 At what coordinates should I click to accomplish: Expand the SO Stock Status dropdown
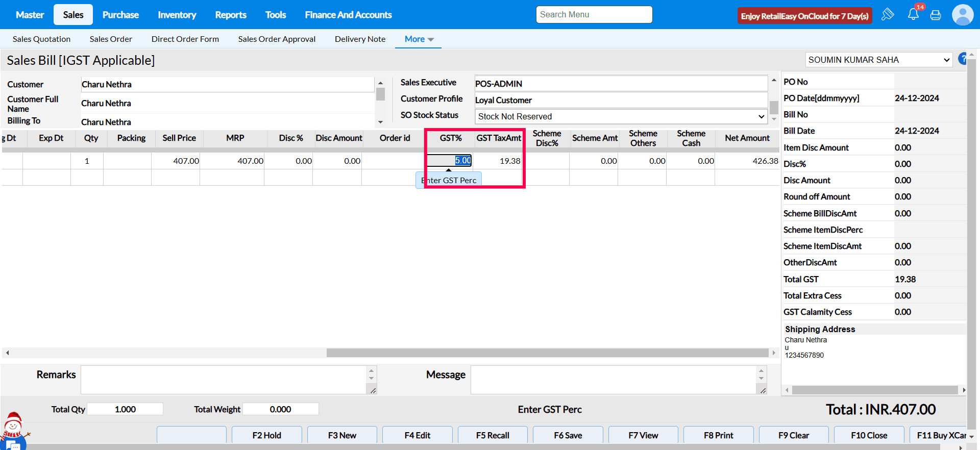(x=621, y=116)
